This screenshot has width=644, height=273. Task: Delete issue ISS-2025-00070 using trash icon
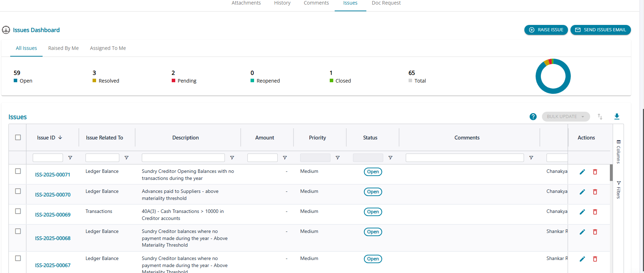(595, 192)
